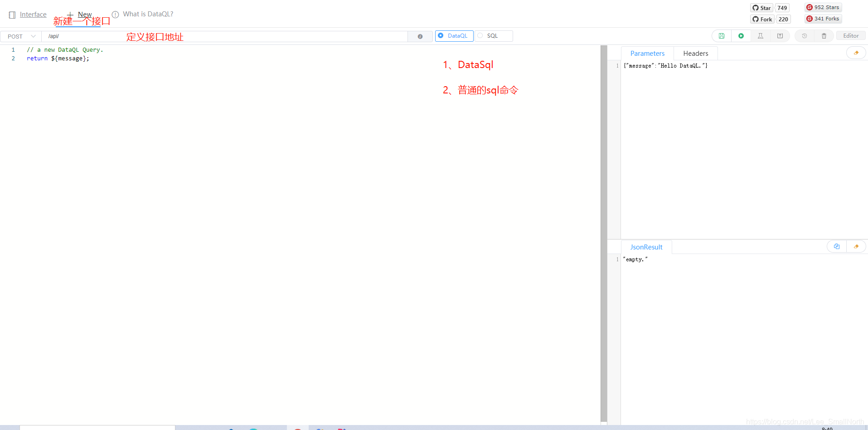Open the info button beside the API path
Screen dimensions: 868x430
421,36
